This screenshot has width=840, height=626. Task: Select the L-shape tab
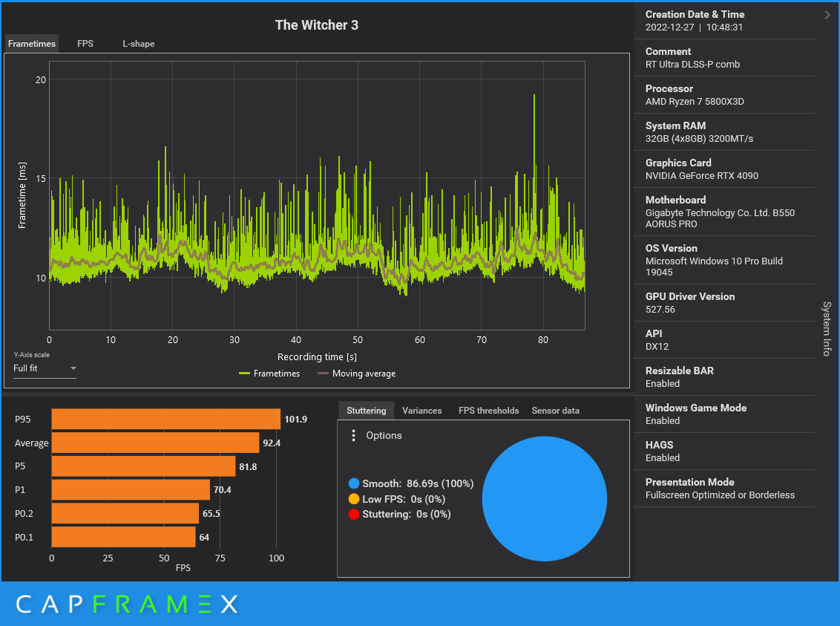click(x=138, y=43)
